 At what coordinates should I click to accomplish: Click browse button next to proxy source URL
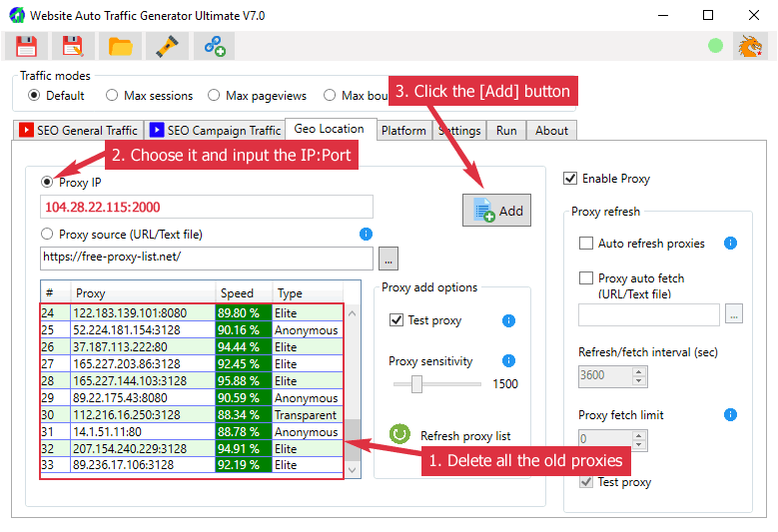coord(389,259)
